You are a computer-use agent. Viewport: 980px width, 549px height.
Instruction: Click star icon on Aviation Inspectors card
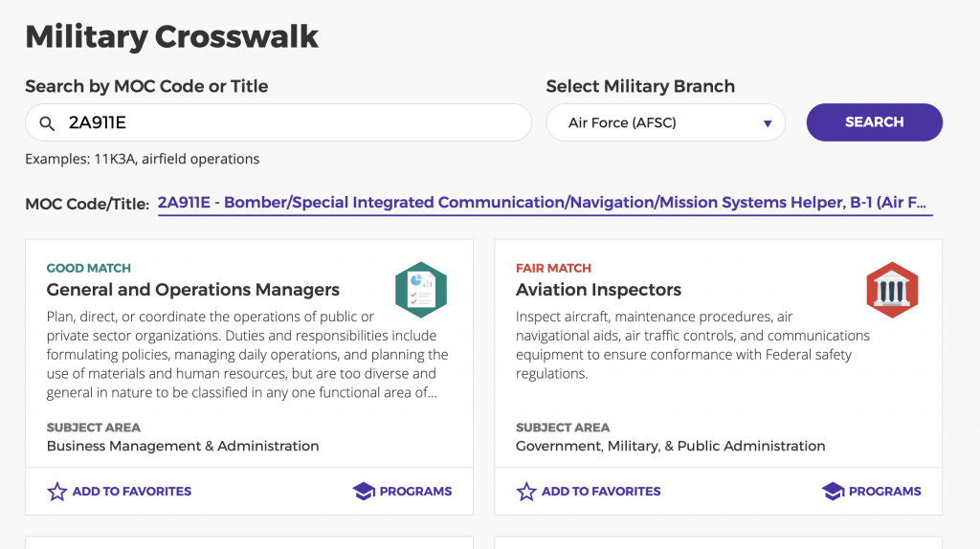526,492
